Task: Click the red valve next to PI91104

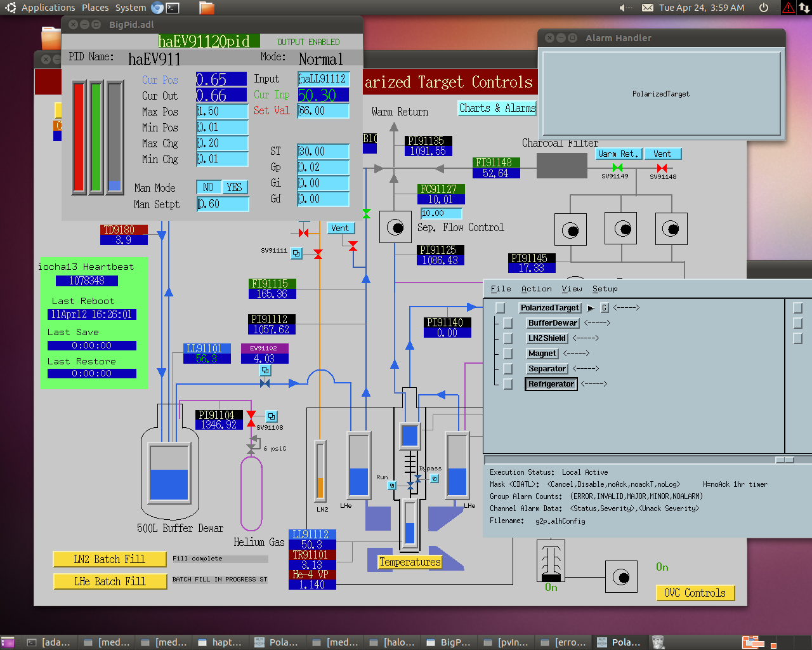Action: click(x=251, y=418)
